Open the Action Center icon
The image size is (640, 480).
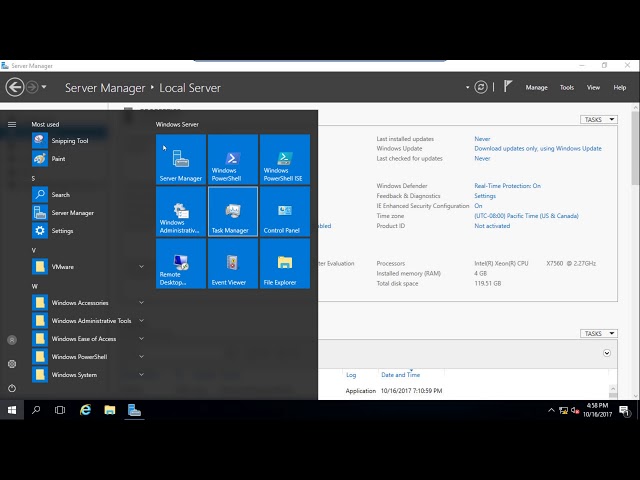(624, 411)
